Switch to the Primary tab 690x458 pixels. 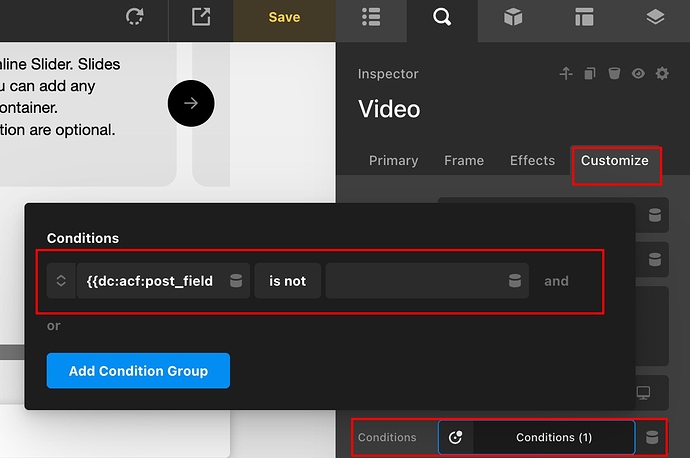393,161
